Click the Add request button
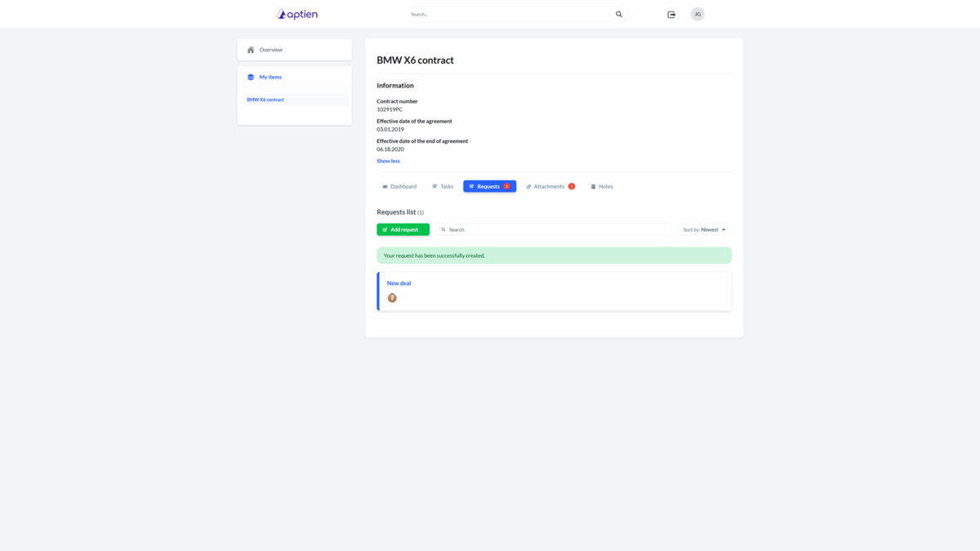Screen dimensions: 980x551 [x=403, y=229]
